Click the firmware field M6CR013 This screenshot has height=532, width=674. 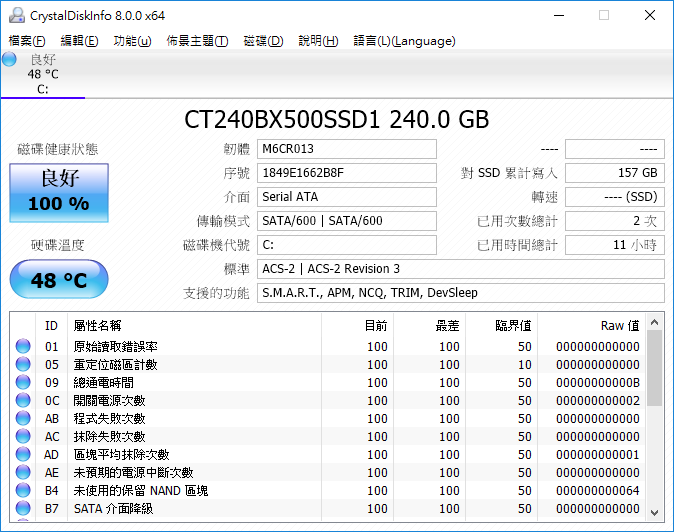(x=347, y=149)
